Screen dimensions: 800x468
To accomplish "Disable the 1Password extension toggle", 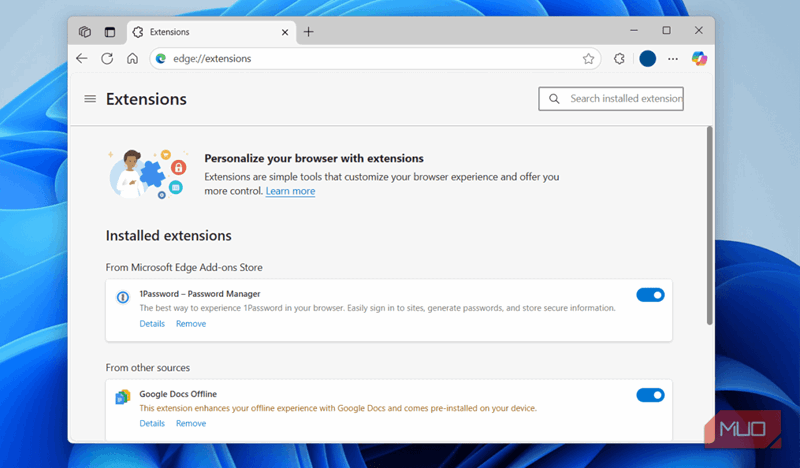I will 650,295.
